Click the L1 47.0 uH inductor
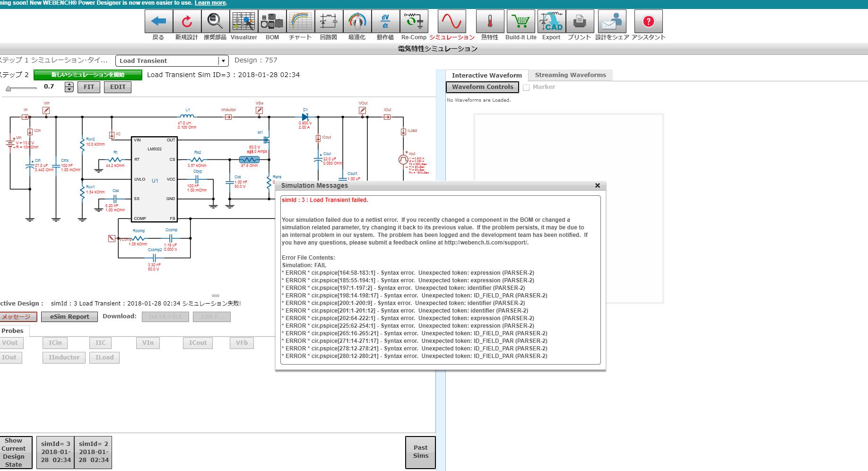 (187, 116)
